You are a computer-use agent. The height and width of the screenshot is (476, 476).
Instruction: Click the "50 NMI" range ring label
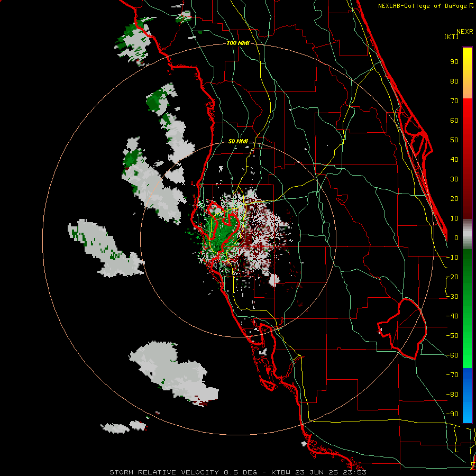tap(237, 141)
